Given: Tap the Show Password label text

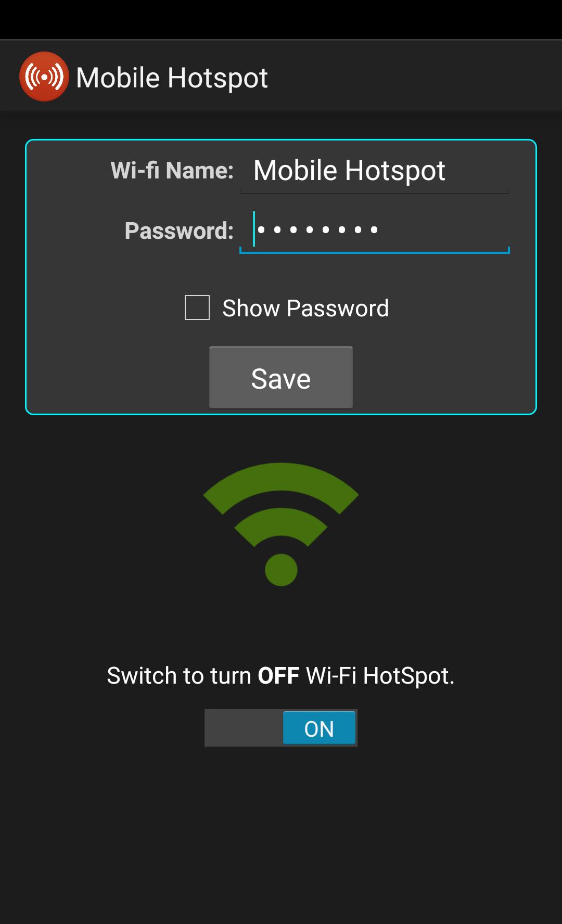Looking at the screenshot, I should coord(305,308).
